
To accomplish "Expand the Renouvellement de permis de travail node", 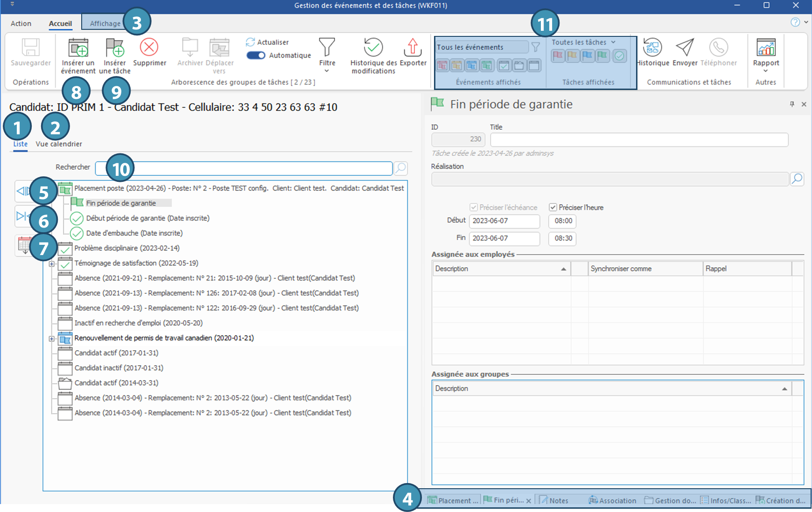I will tap(52, 339).
